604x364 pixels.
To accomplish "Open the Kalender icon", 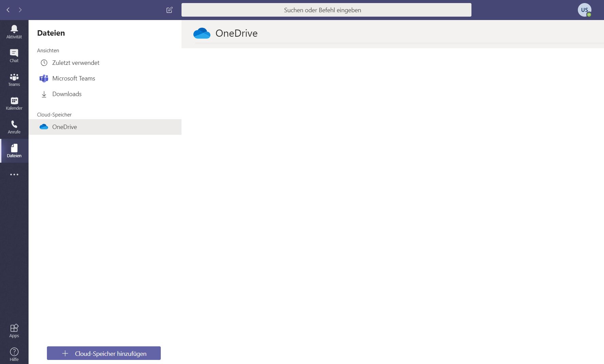I will pos(14,103).
